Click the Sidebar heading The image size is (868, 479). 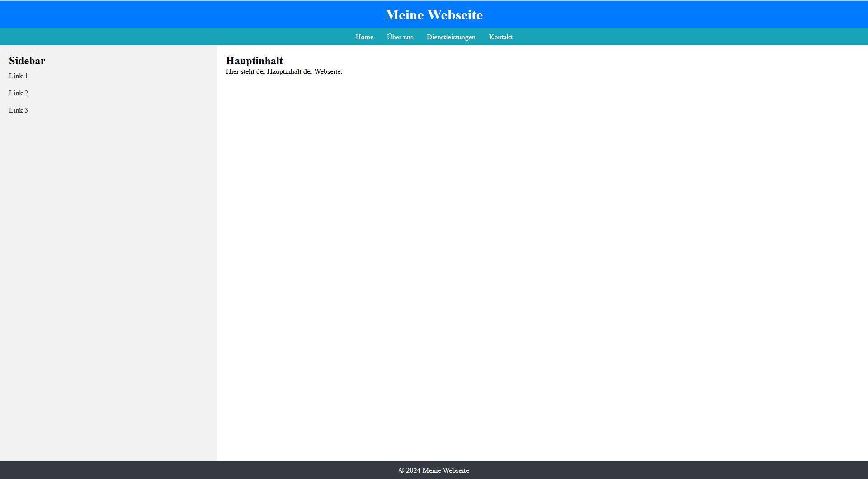[x=27, y=61]
